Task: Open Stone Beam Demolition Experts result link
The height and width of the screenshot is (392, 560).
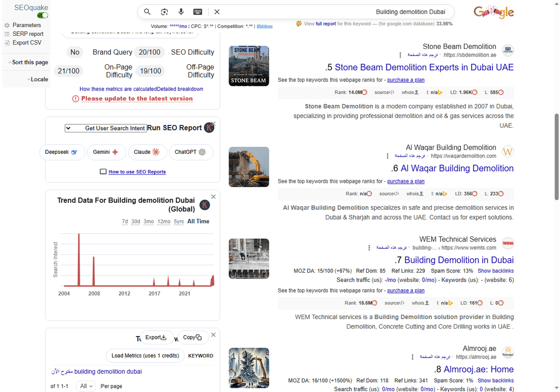Action: pyautogui.click(x=424, y=68)
